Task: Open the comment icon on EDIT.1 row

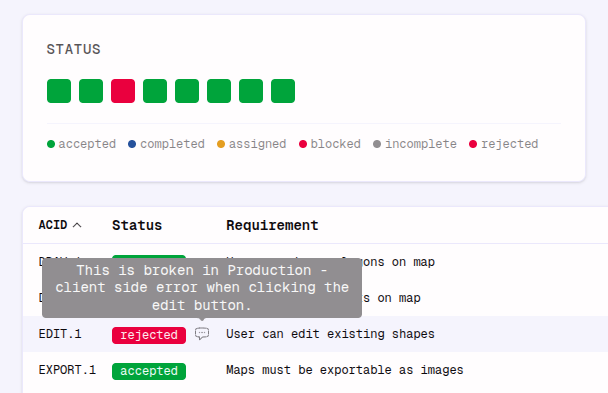Action: pyautogui.click(x=202, y=334)
